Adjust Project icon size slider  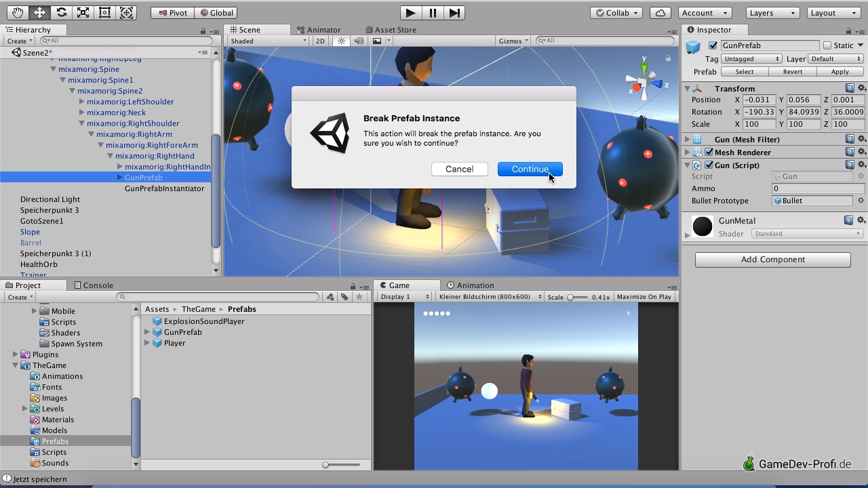click(x=341, y=465)
